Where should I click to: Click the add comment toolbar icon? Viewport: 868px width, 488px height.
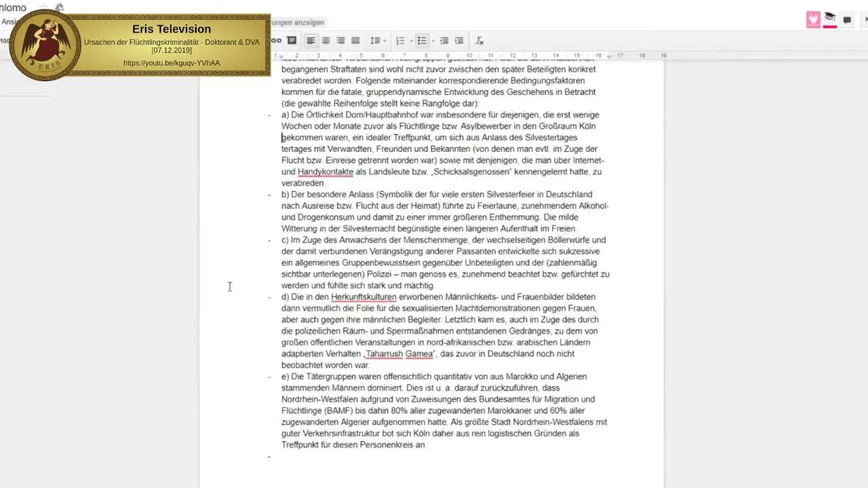(x=292, y=41)
